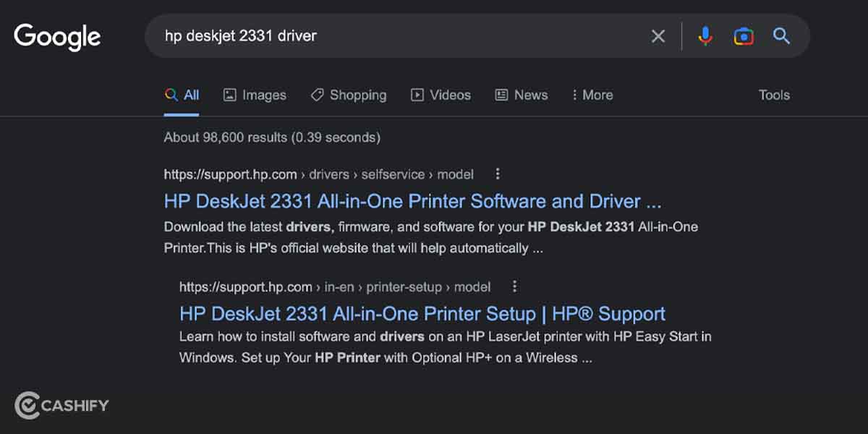Click the Videos play icon
Image resolution: width=868 pixels, height=434 pixels.
coord(417,94)
